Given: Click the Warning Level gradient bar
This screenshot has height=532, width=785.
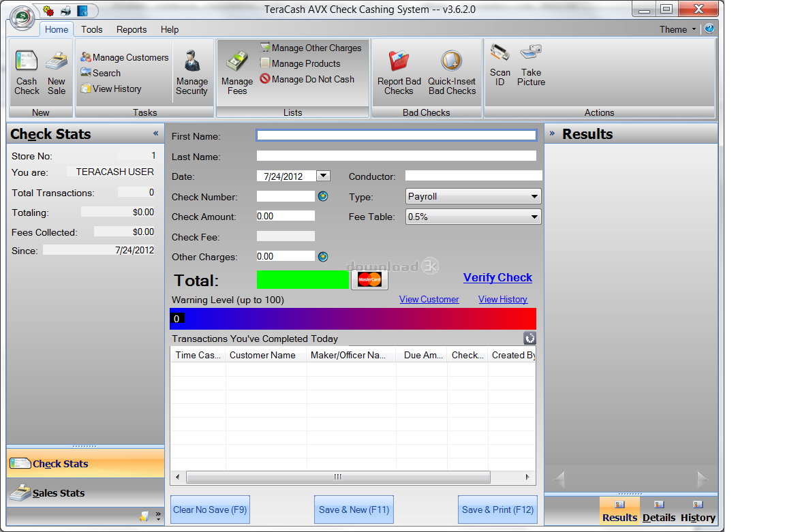Looking at the screenshot, I should click(353, 319).
